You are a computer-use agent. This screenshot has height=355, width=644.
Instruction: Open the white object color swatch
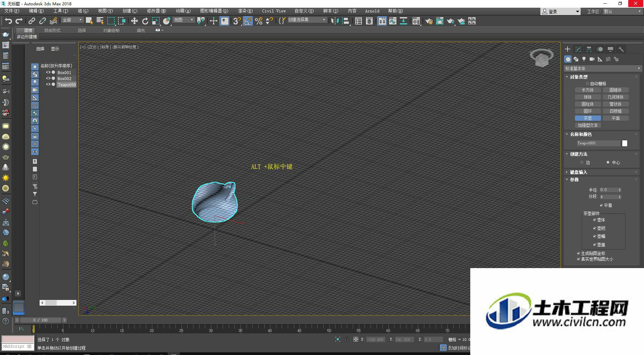tap(625, 143)
